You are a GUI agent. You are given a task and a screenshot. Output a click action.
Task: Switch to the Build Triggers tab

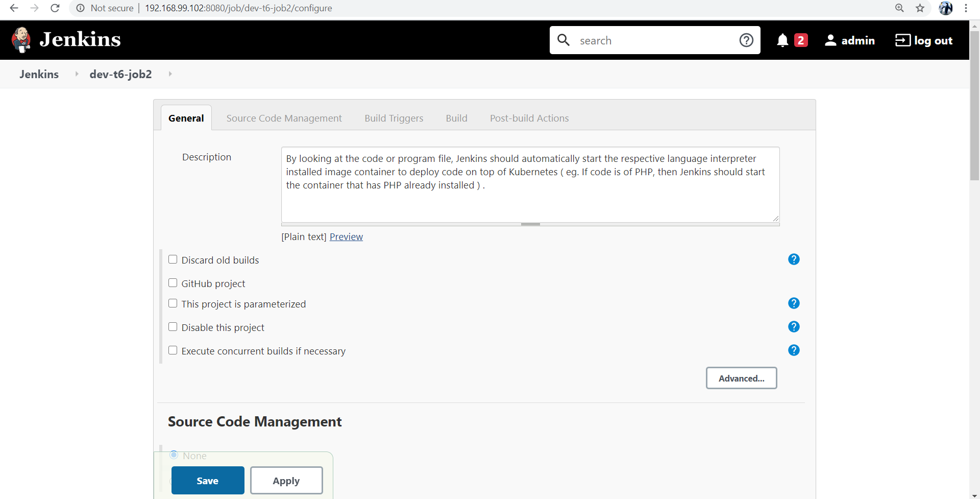[x=394, y=118]
